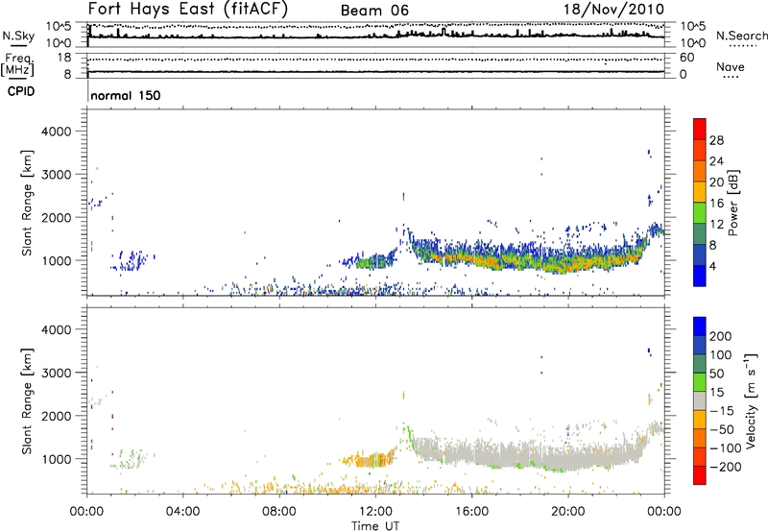Select the "-200" velocity colorbar value
Image resolution: width=768 pixels, height=532 pixels.
tap(725, 467)
